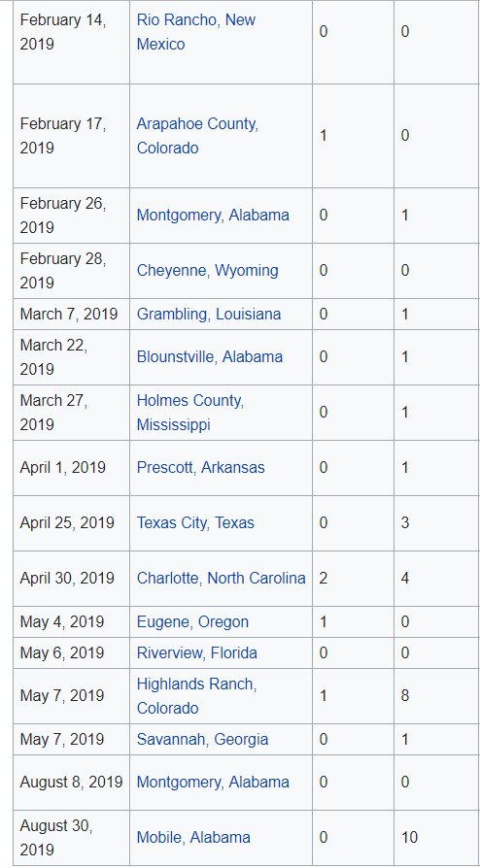Open the Rio Rancho, New Mexico link
This screenshot has height=868, width=480.
pyautogui.click(x=195, y=31)
